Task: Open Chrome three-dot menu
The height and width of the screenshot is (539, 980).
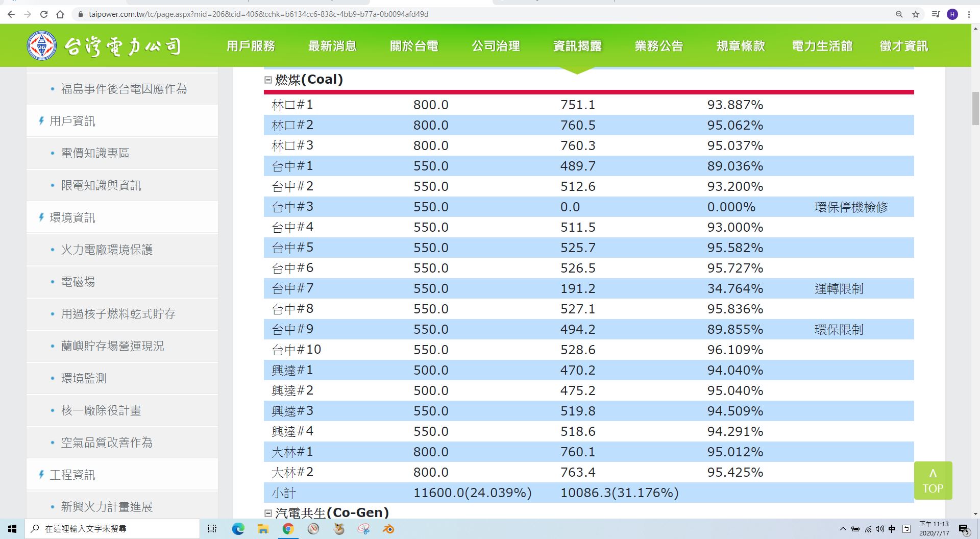Action: [969, 14]
